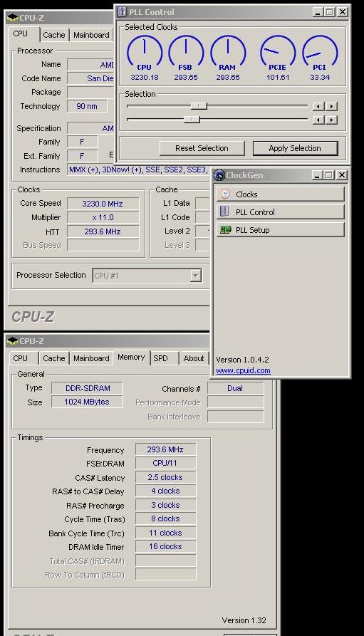
Task: Click Reset Selection button
Action: pyautogui.click(x=202, y=148)
